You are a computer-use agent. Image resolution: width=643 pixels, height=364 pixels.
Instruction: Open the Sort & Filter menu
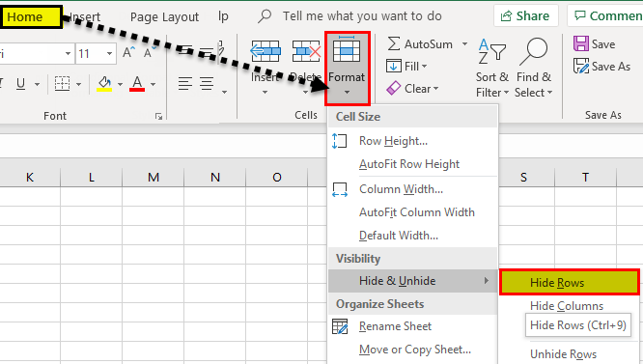(492, 68)
